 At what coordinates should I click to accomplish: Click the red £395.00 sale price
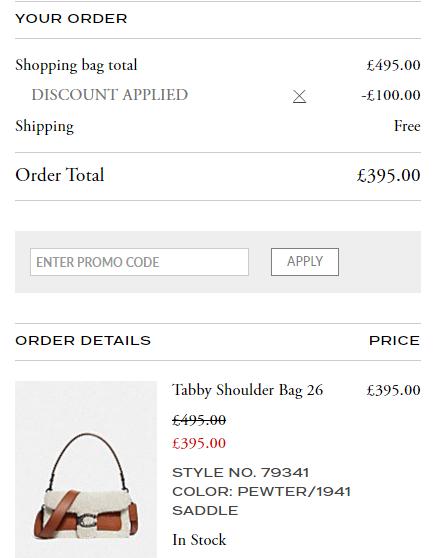(199, 443)
